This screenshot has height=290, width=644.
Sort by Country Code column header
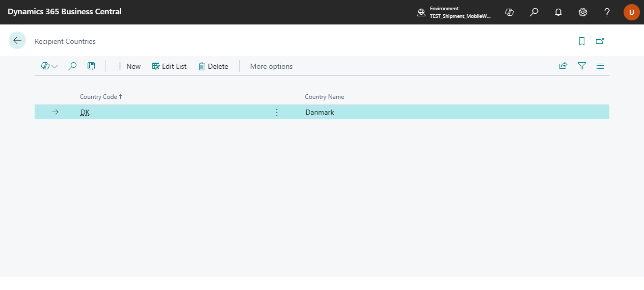[x=101, y=97]
